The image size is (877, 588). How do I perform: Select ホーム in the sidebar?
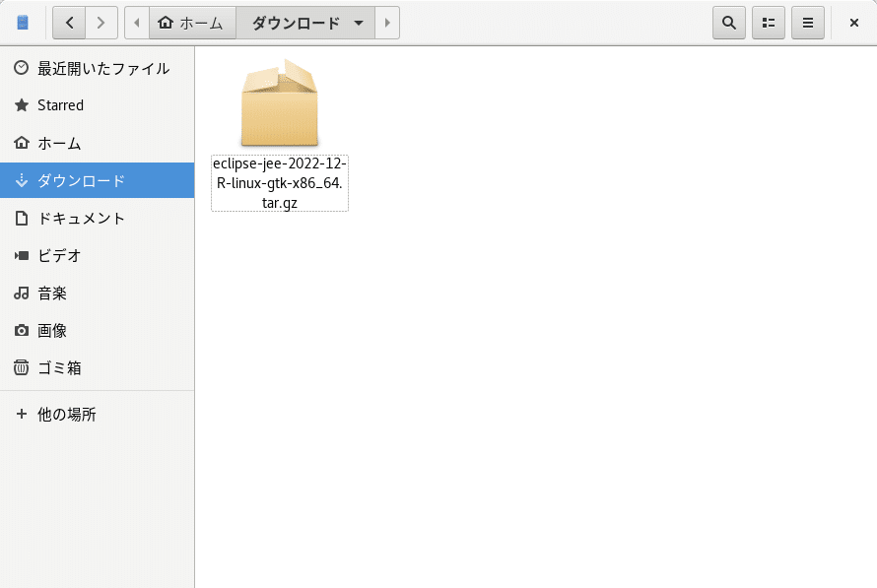click(x=98, y=143)
